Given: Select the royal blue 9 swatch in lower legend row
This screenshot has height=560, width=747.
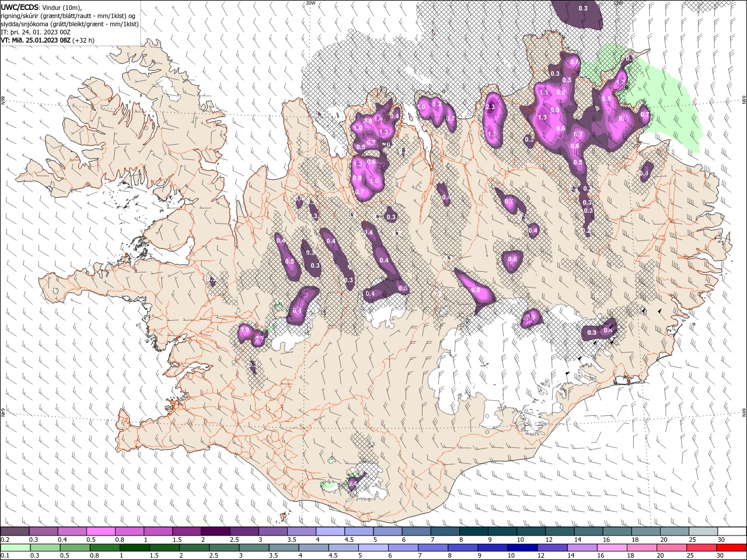Looking at the screenshot, I should click(492, 548).
